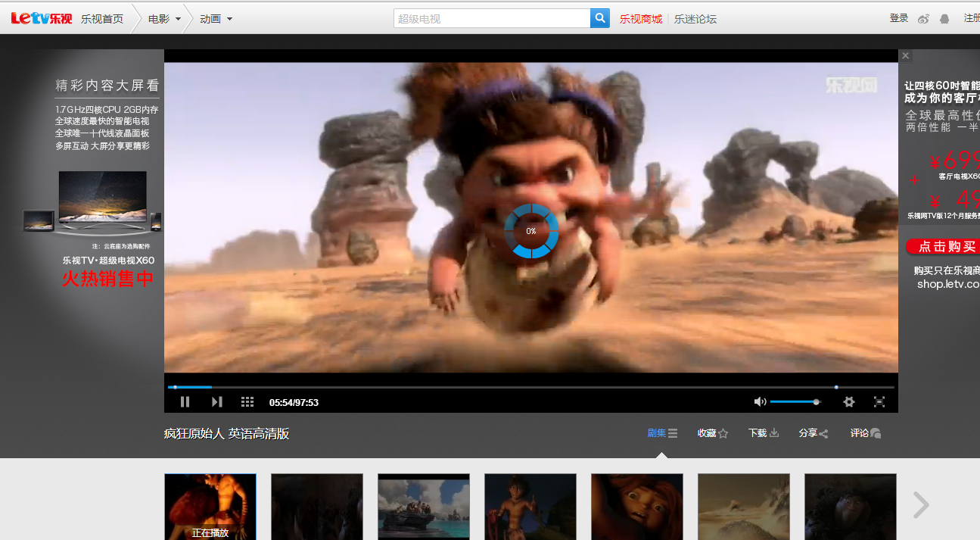The height and width of the screenshot is (540, 980).
Task: Open the last dark caveman thumbnail
Action: (851, 507)
